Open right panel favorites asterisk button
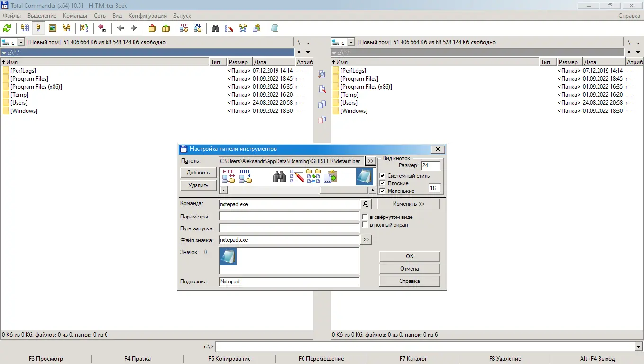Image resolution: width=644 pixels, height=364 pixels. pos(629,52)
